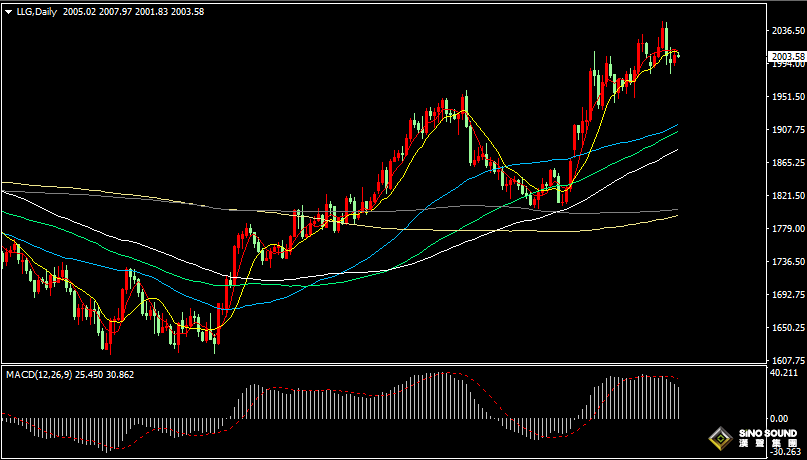This screenshot has width=807, height=460.
Task: Click the -30.263 MACD scale value
Action: (x=787, y=451)
